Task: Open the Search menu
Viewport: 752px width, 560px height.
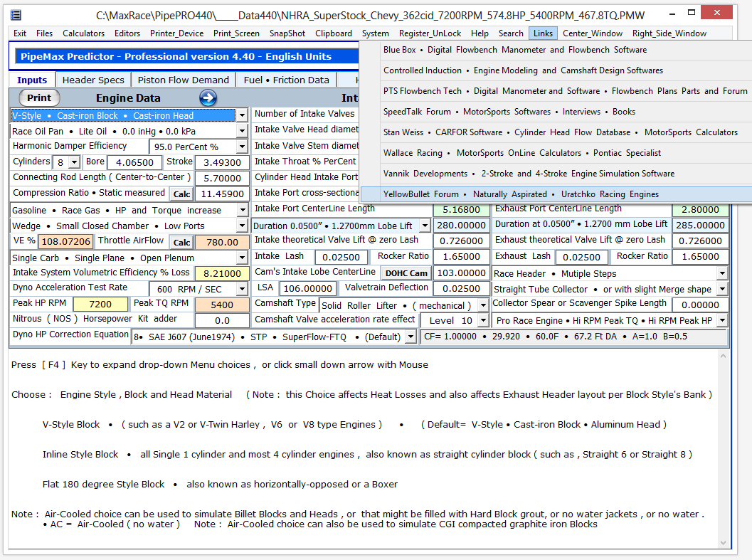Action: (511, 33)
